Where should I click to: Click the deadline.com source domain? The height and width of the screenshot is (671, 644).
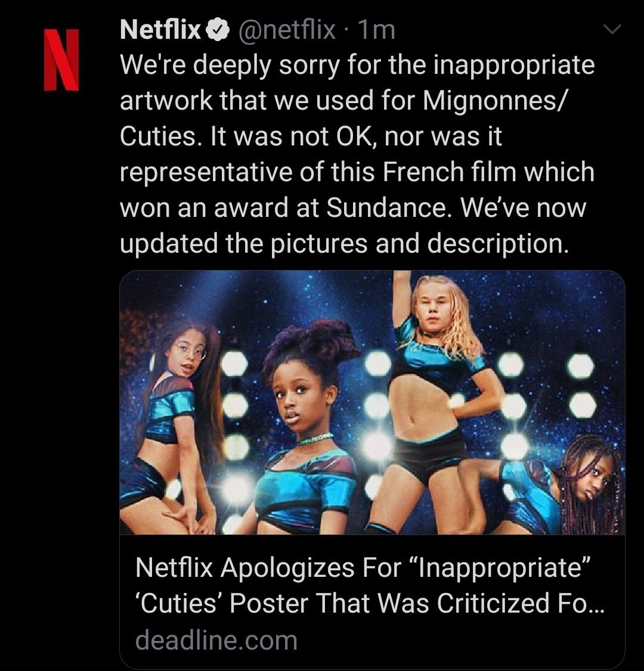[216, 641]
